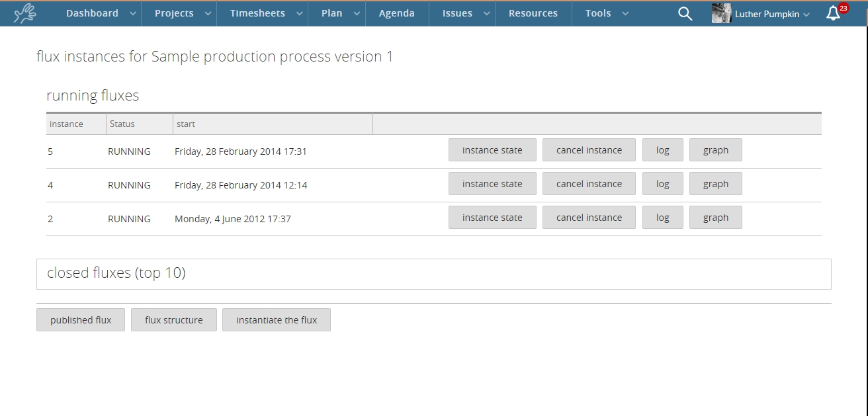Viewport: 868px width, 416px height.
Task: Open the Luther Pumpkin user menu
Action: pyautogui.click(x=772, y=14)
